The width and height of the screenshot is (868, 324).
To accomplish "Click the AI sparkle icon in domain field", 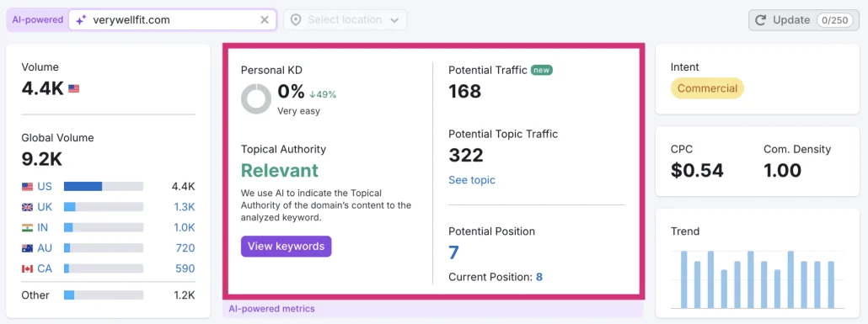I will (x=82, y=20).
